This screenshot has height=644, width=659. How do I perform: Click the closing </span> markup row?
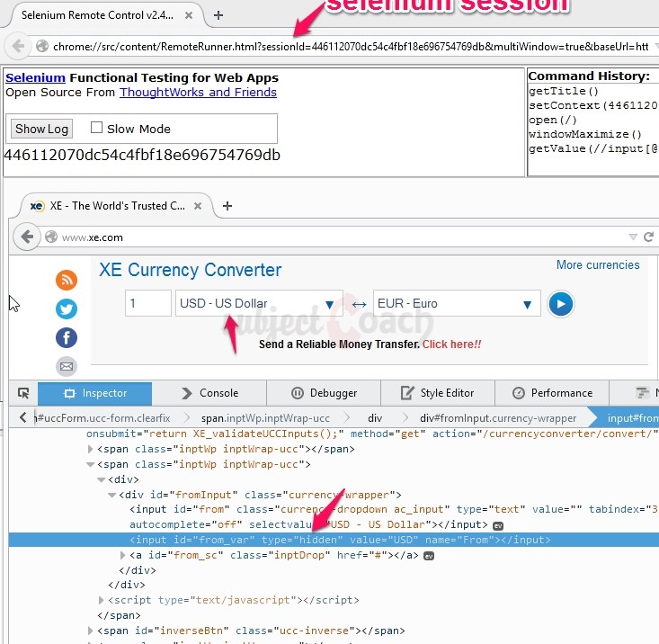pyautogui.click(x=119, y=615)
